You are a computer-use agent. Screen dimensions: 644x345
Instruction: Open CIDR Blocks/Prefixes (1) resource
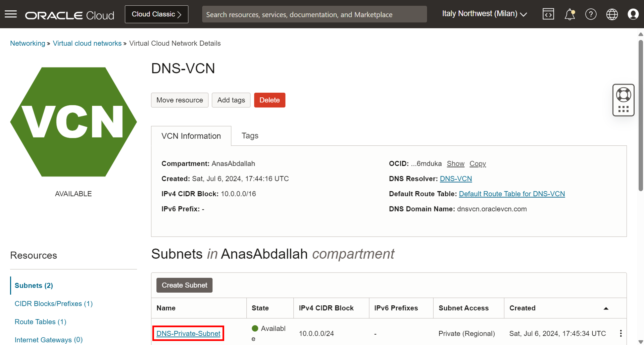pos(54,303)
